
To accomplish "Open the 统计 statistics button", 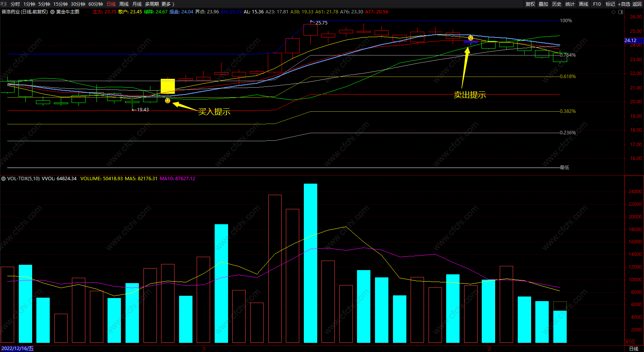I will [x=570, y=4].
